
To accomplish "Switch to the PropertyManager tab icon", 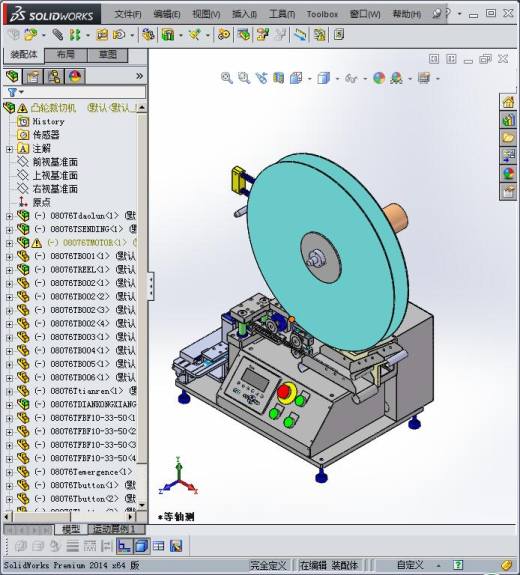I will coord(33,76).
